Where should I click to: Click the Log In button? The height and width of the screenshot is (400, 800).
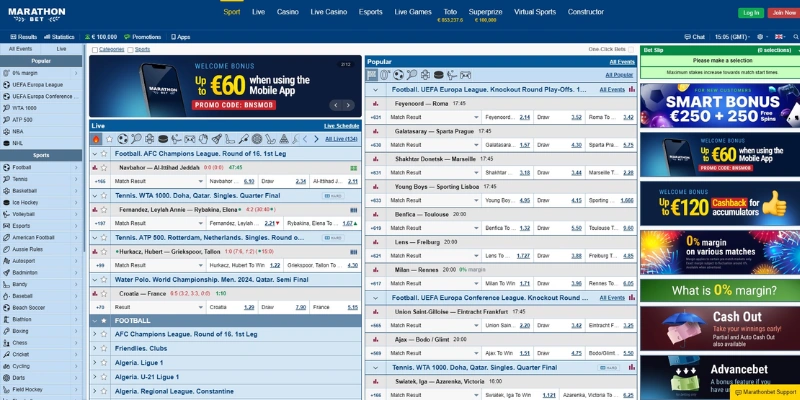(x=751, y=13)
